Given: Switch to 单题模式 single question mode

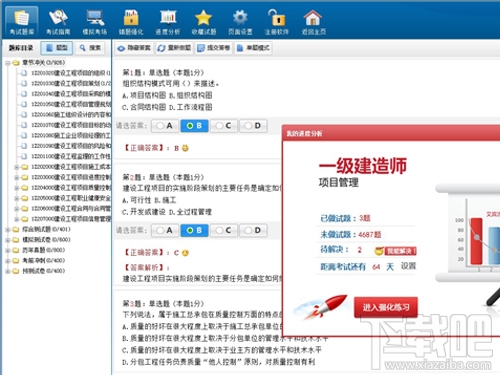Looking at the screenshot, I should coord(253,48).
